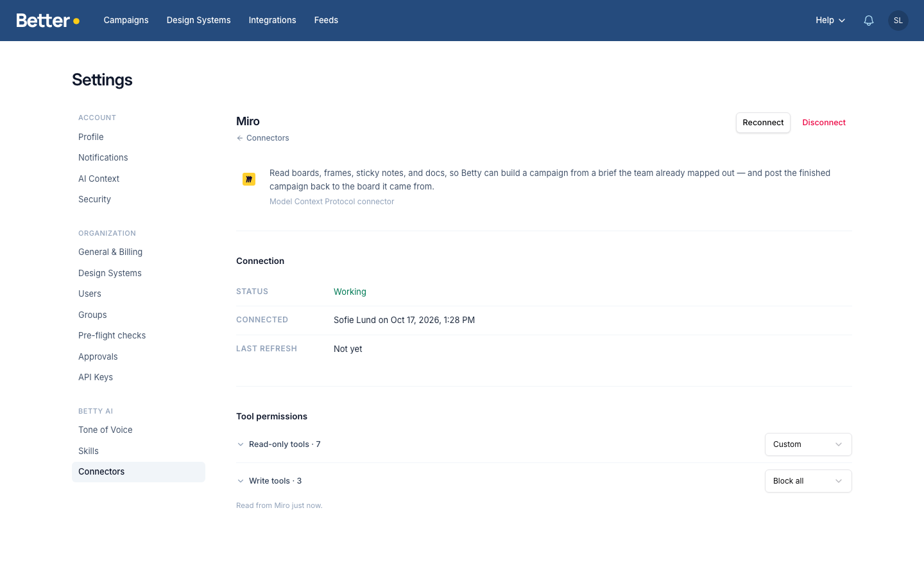Open Skills settings
Viewport: 924px width, 578px height.
click(x=139, y=451)
